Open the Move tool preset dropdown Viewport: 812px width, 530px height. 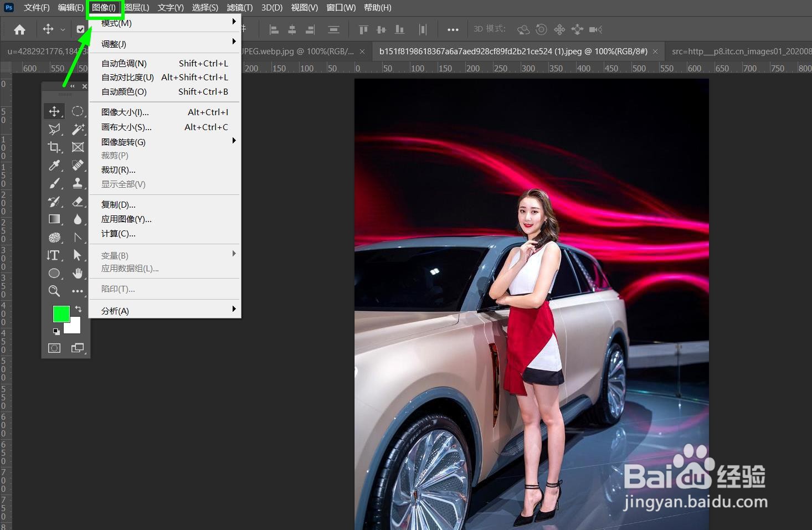point(63,29)
